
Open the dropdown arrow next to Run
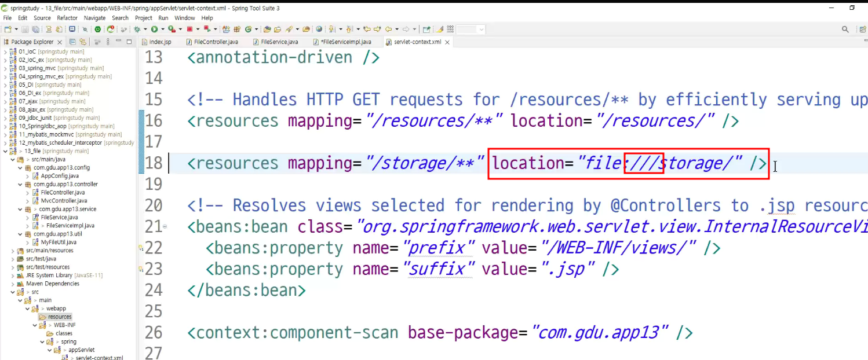pos(163,29)
